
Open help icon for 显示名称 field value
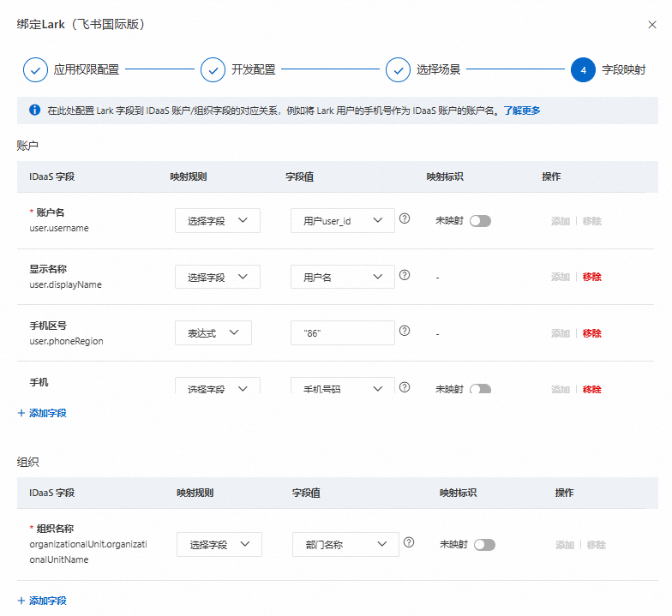[x=405, y=275]
